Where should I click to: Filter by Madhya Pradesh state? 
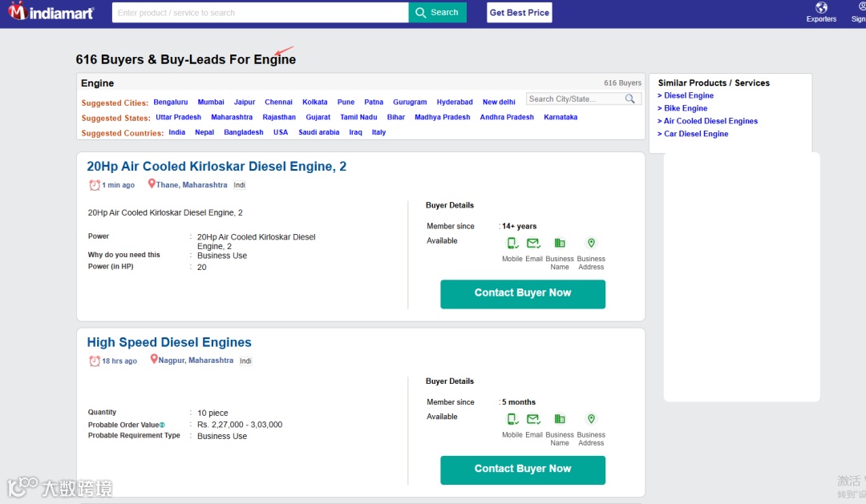[443, 117]
